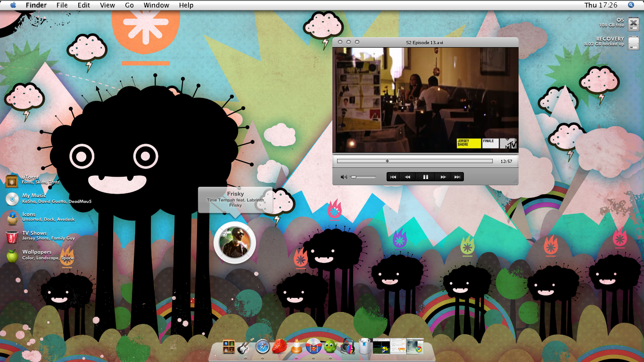This screenshot has width=644, height=362.
Task: Launch the electric guitar app from the dock
Action: [x=245, y=347]
